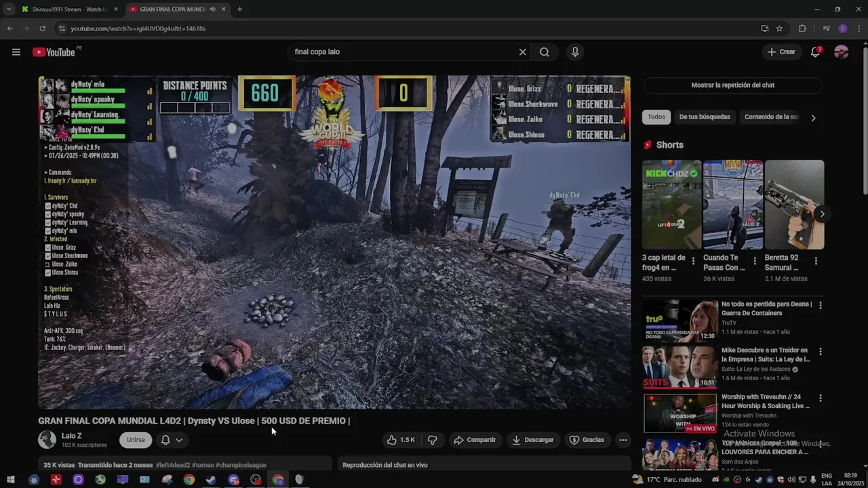Open options for 'Cuando Te Pasas Con' short
868x488 pixels.
(755, 261)
